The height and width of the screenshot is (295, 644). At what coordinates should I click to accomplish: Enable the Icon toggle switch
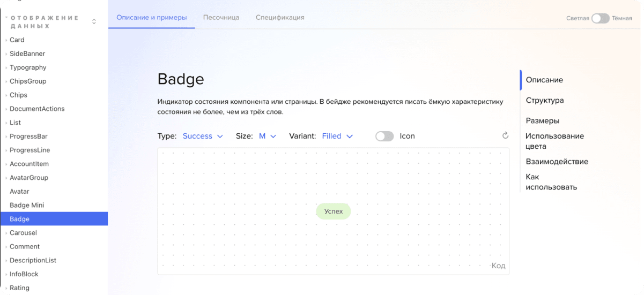click(384, 136)
